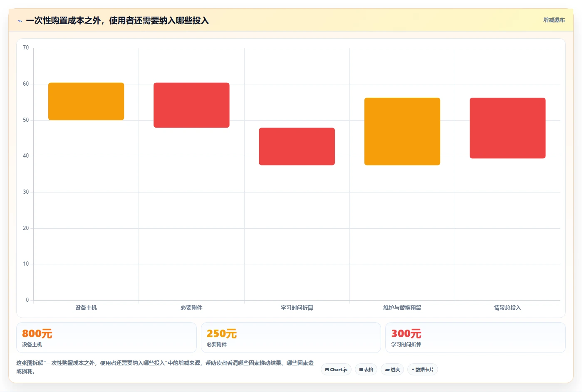The width and height of the screenshot is (582, 392).
Task: Click the y-axis value 50
Action: click(x=26, y=120)
